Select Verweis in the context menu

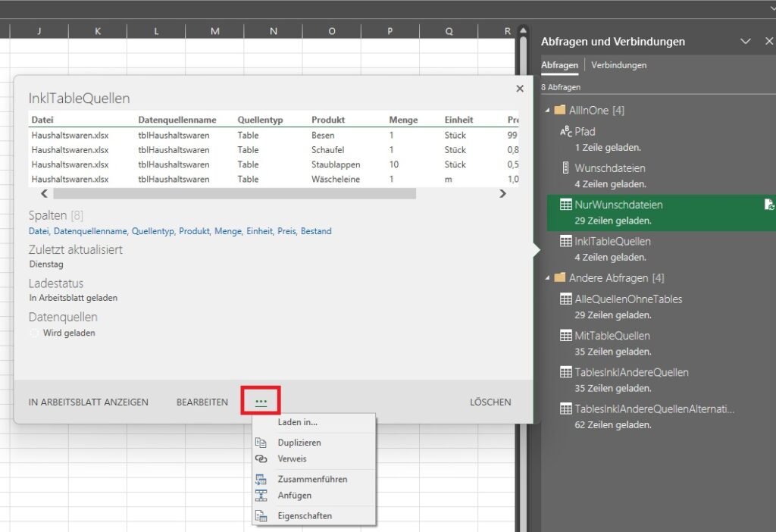tap(292, 458)
